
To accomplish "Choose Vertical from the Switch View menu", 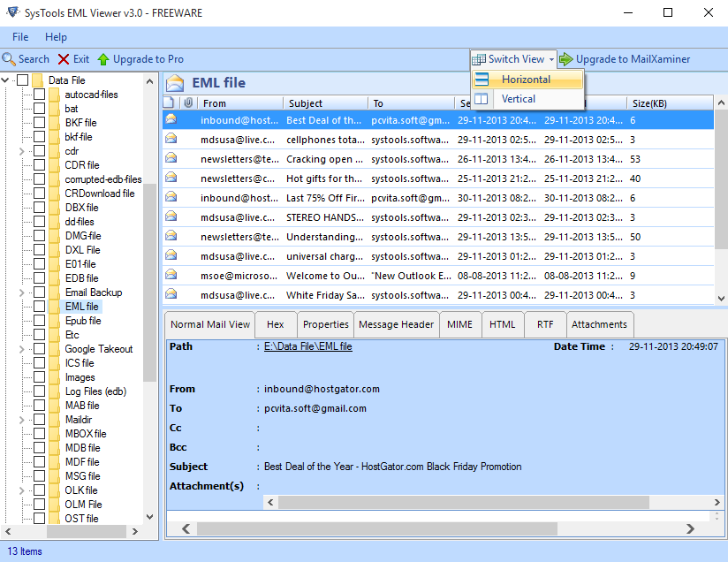I will tap(527, 99).
